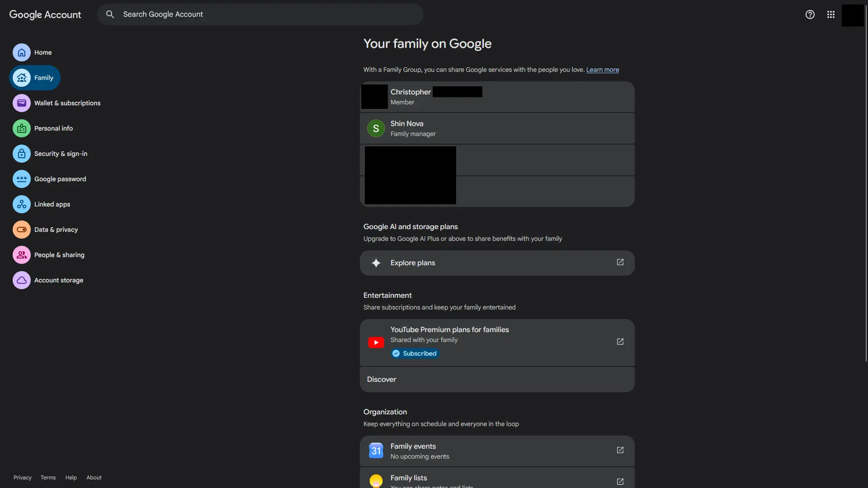Open Family lists external link icon
Viewport: 868px width, 488px height.
coord(620,482)
